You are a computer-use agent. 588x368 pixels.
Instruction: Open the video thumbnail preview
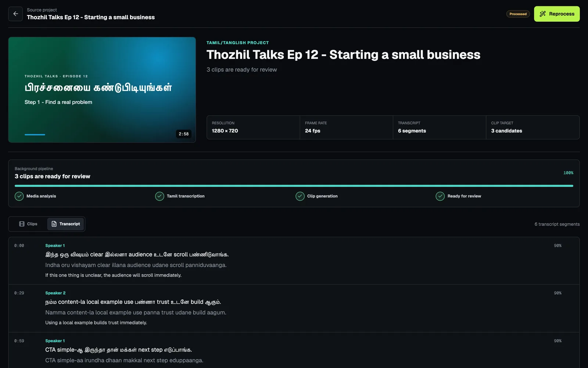pyautogui.click(x=102, y=89)
